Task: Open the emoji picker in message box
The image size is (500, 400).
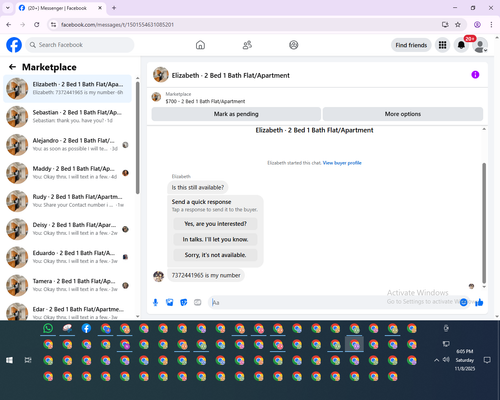Action: [x=463, y=302]
